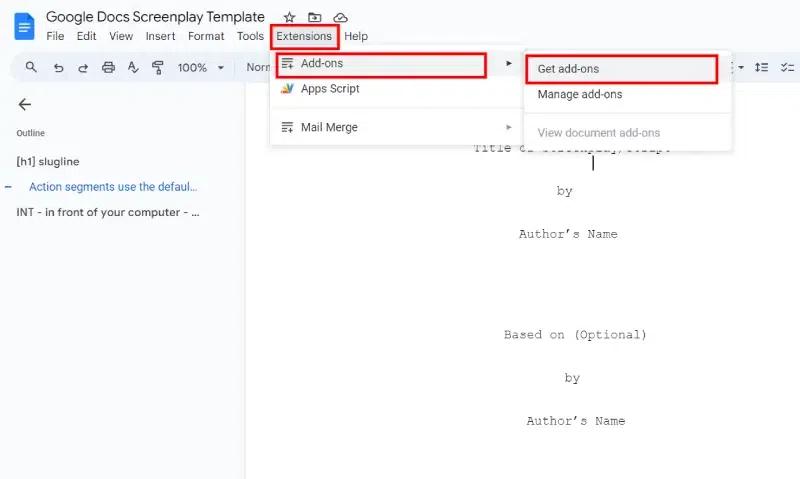Open the Google Docs home icon
800x479 pixels.
click(x=24, y=27)
